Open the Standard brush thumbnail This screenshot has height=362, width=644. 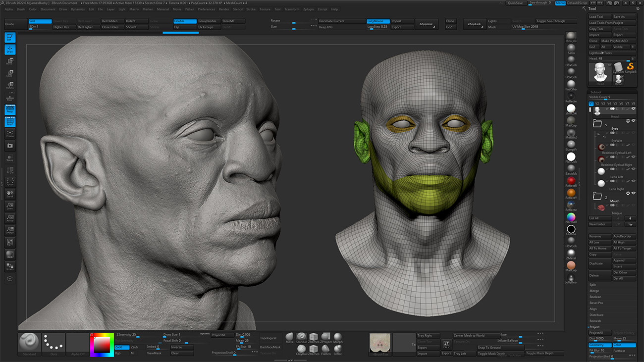[30, 344]
